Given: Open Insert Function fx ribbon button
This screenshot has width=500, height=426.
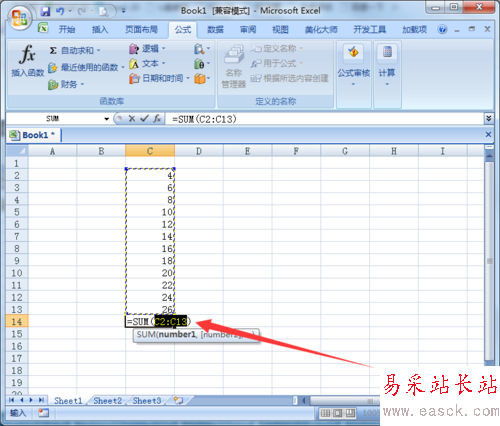Looking at the screenshot, I should [27, 60].
